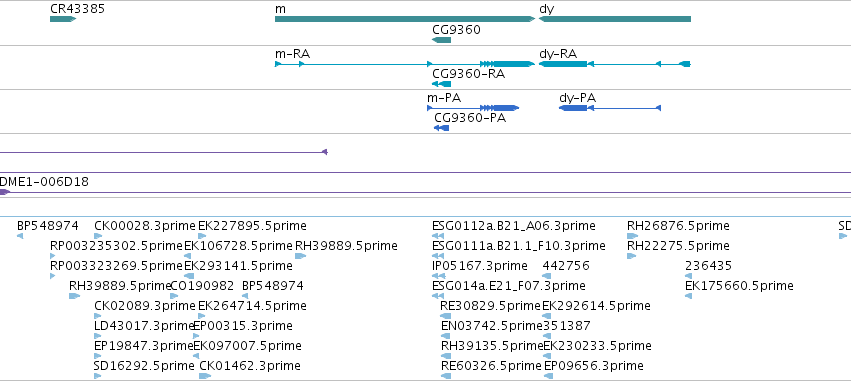Select the EK293141.5prime label

tap(238, 265)
